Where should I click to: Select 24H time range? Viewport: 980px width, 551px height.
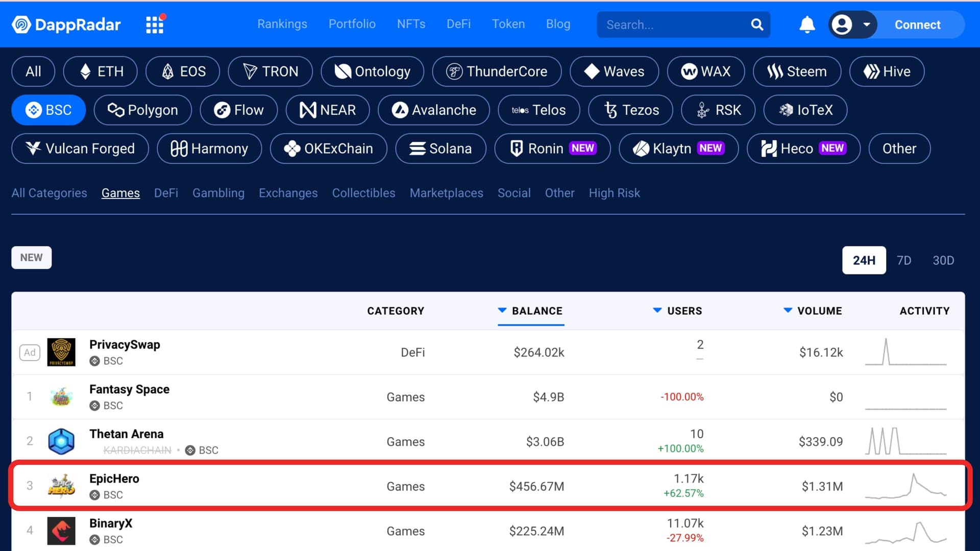pyautogui.click(x=864, y=260)
